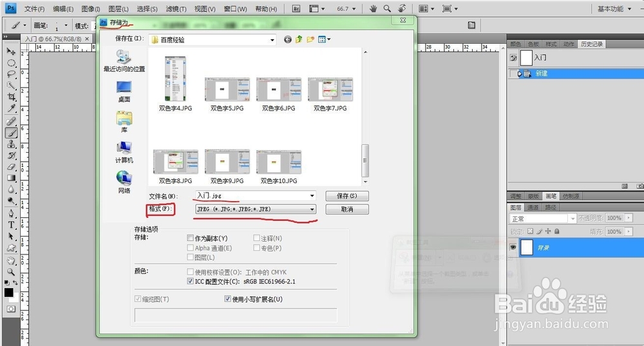Select the Eyedropper tool
The width and height of the screenshot is (644, 346).
coord(11,108)
